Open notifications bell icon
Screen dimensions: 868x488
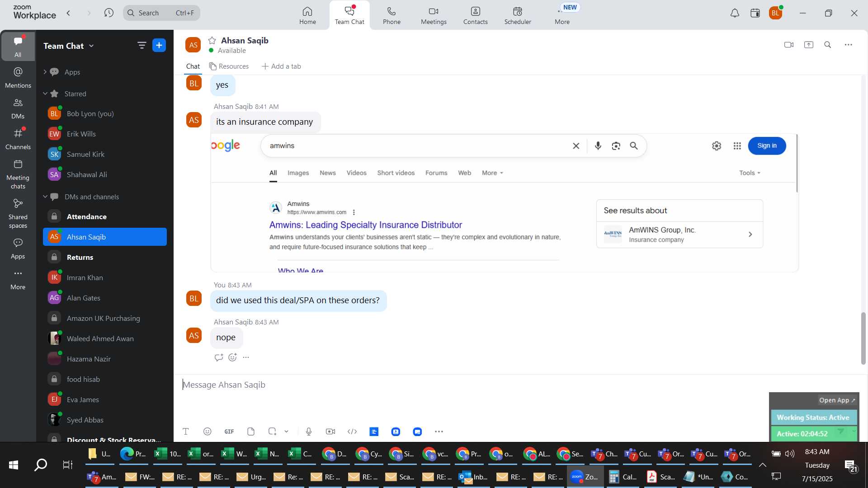pyautogui.click(x=735, y=13)
